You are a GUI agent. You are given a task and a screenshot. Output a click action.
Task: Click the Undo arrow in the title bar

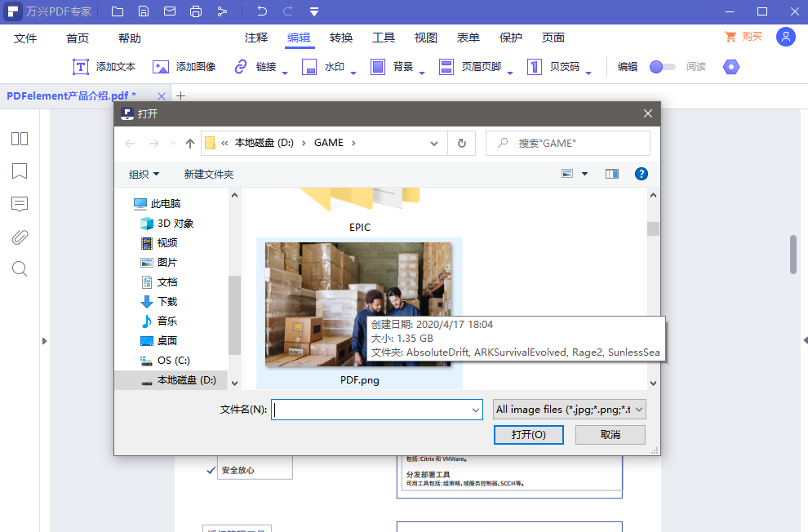click(260, 11)
